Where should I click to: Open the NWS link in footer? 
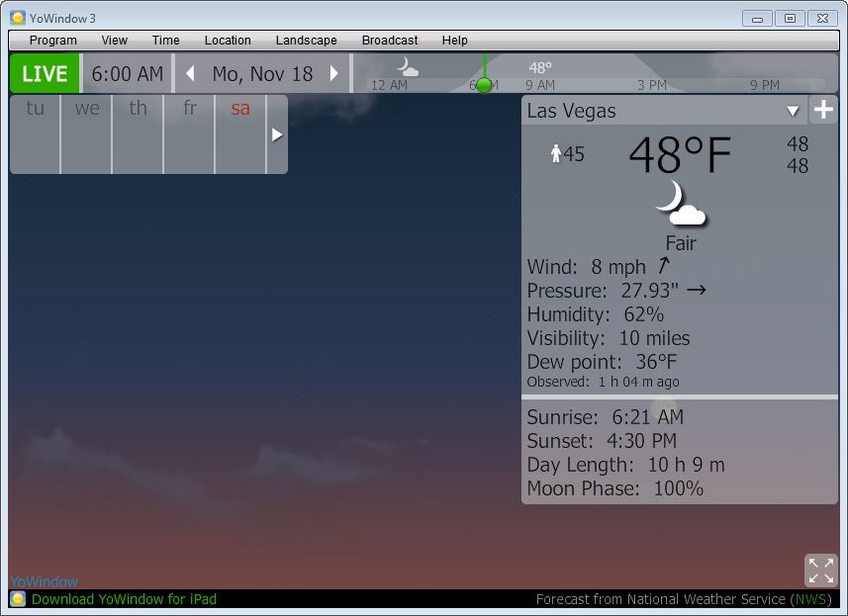[811, 599]
